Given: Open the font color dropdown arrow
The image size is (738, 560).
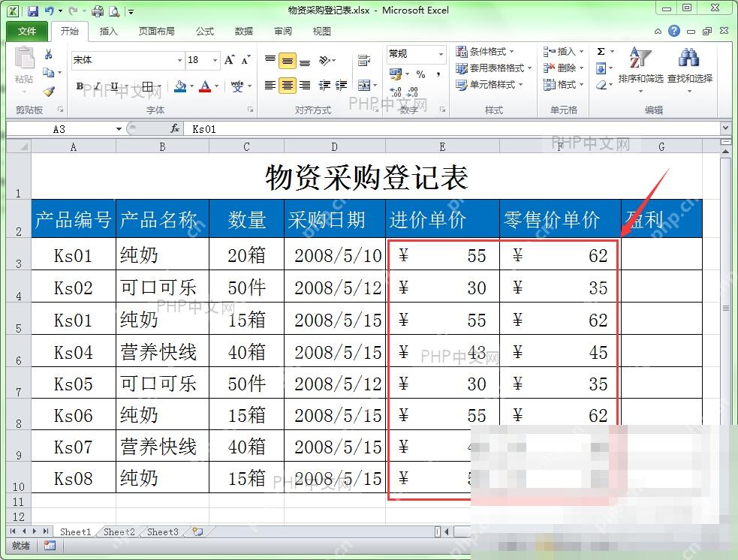Looking at the screenshot, I should click(216, 86).
